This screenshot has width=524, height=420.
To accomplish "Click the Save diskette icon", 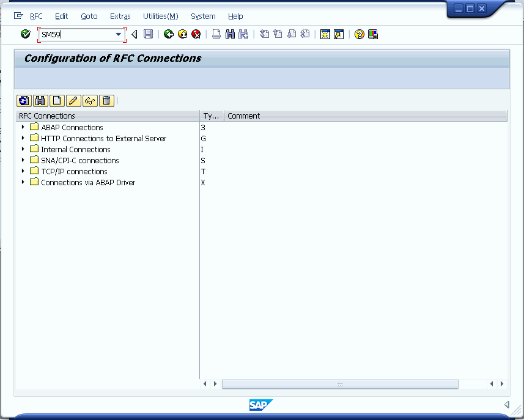I will click(148, 34).
